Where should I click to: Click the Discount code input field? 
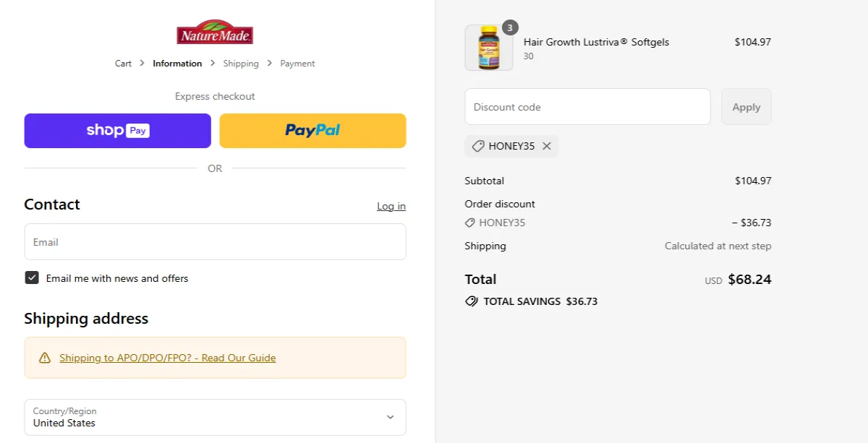[587, 106]
